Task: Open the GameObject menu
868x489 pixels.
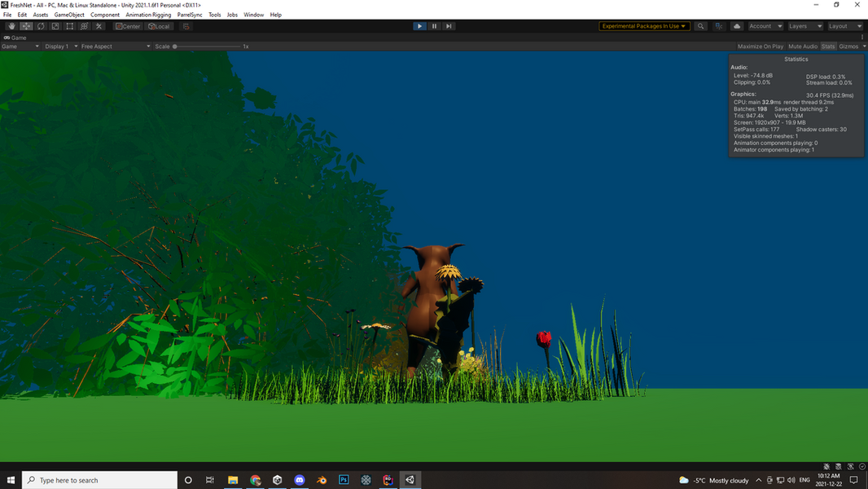Action: (69, 15)
